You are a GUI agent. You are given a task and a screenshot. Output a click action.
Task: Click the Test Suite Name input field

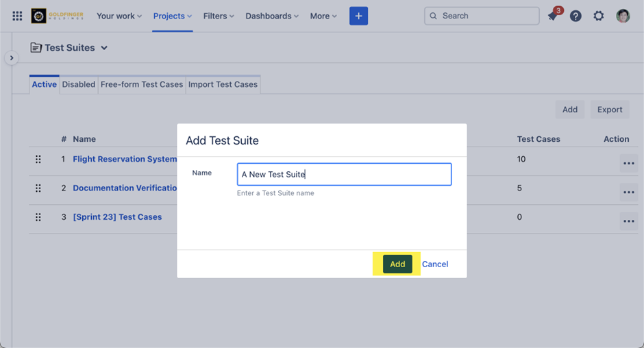point(344,174)
